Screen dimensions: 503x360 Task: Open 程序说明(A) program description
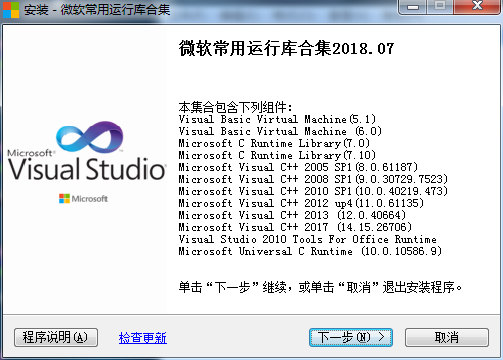(56, 337)
